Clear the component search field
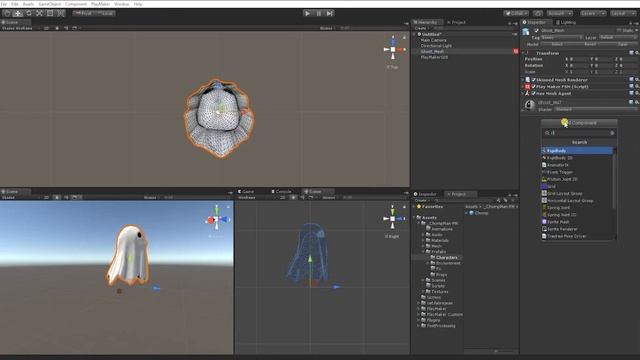This screenshot has width=640, height=360. (612, 133)
